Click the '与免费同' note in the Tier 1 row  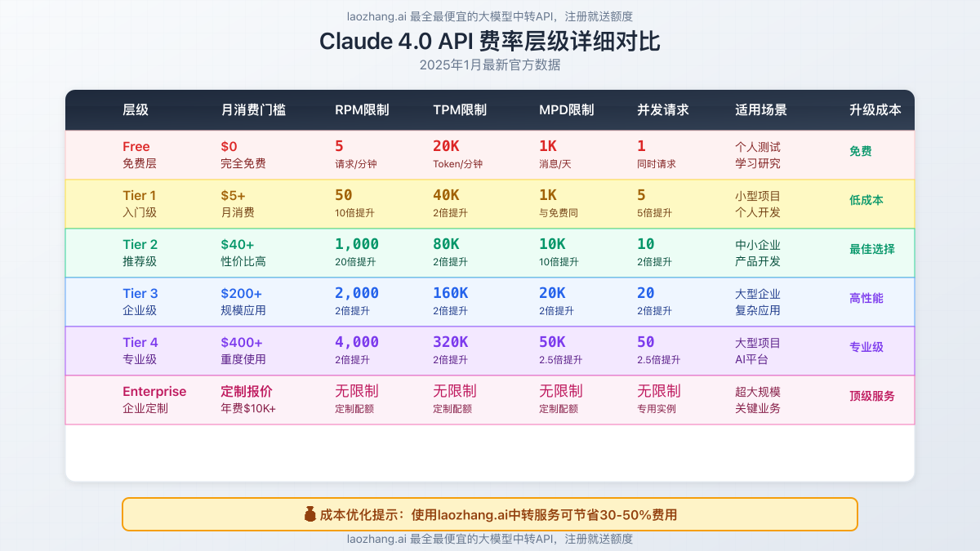click(559, 213)
